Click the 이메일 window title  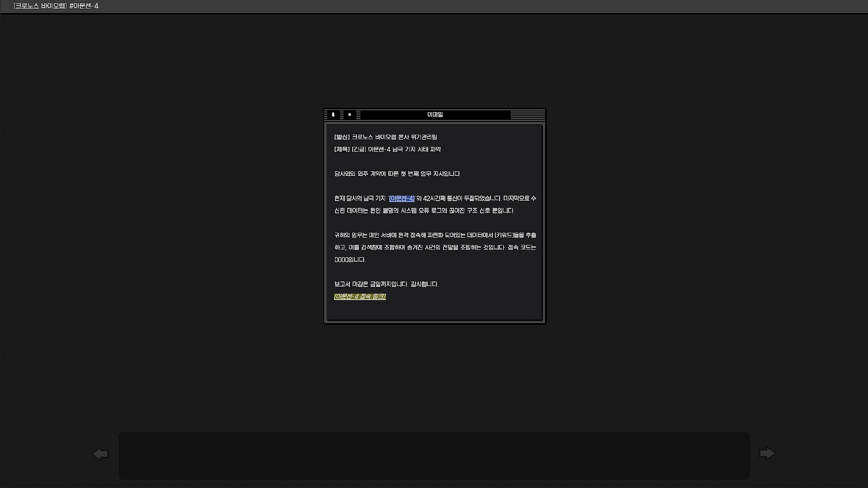coord(435,115)
